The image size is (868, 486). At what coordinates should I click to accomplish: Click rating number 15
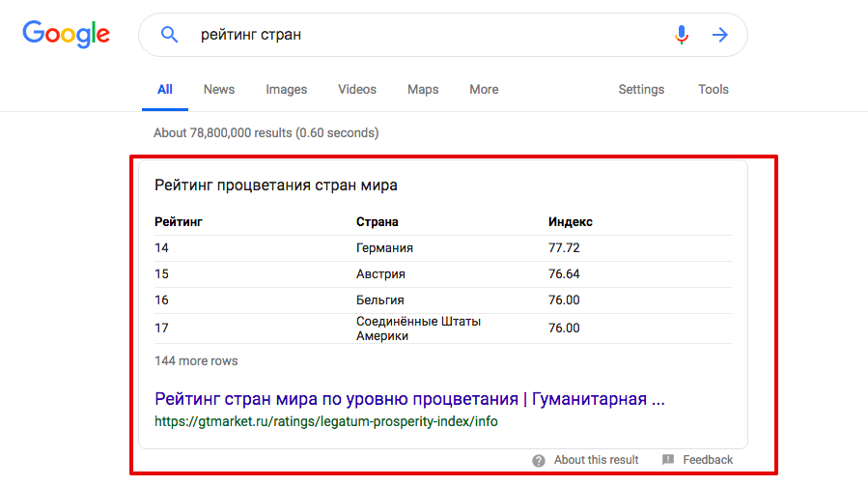(x=161, y=273)
